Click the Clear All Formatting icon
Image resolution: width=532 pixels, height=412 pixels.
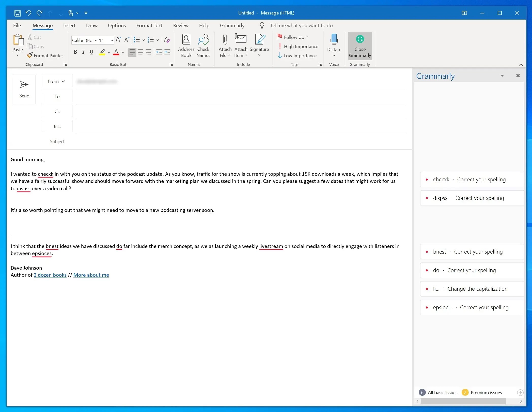167,40
